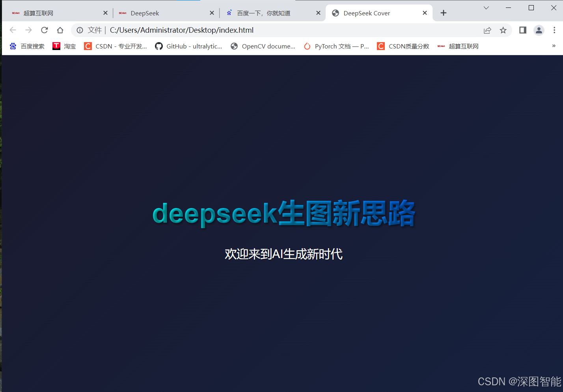563x392 pixels.
Task: Open the 超算互联网 bookmark
Action: pos(458,46)
